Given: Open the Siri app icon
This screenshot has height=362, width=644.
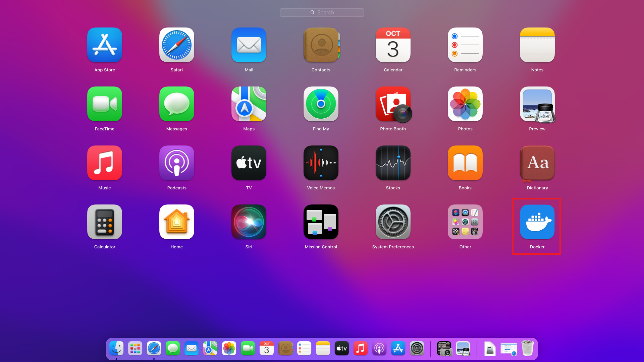Looking at the screenshot, I should 249,222.
